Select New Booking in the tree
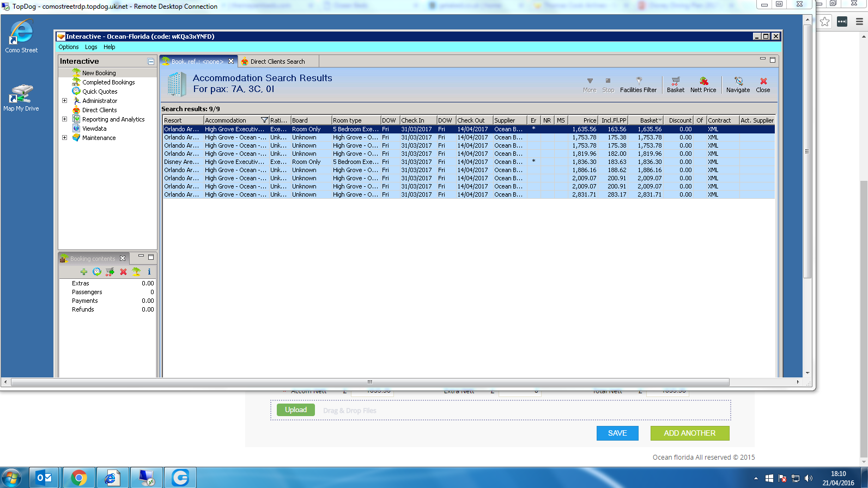This screenshot has width=868, height=488. pyautogui.click(x=99, y=73)
